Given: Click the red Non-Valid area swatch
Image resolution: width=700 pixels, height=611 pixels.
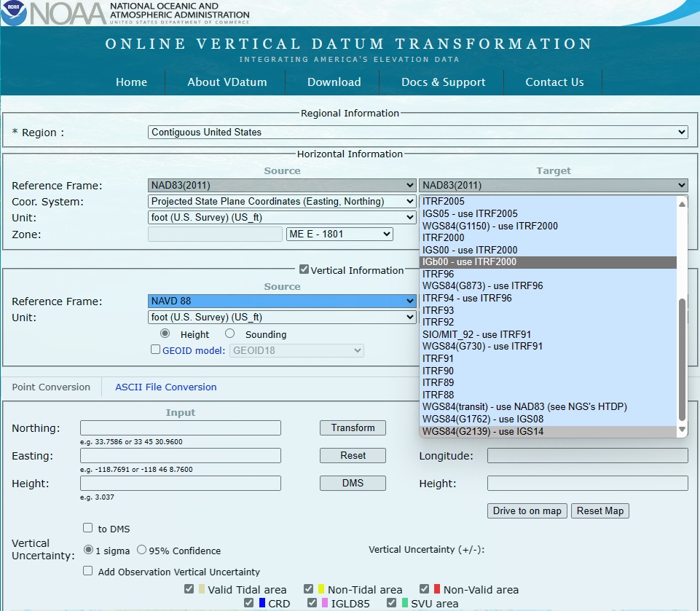Looking at the screenshot, I should pos(437,589).
